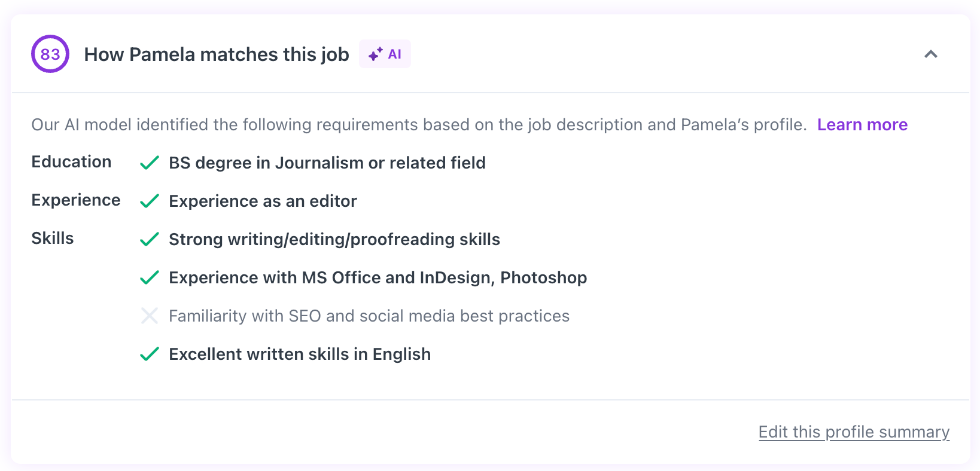Click the checkmark next to Experience as an editor

click(149, 201)
